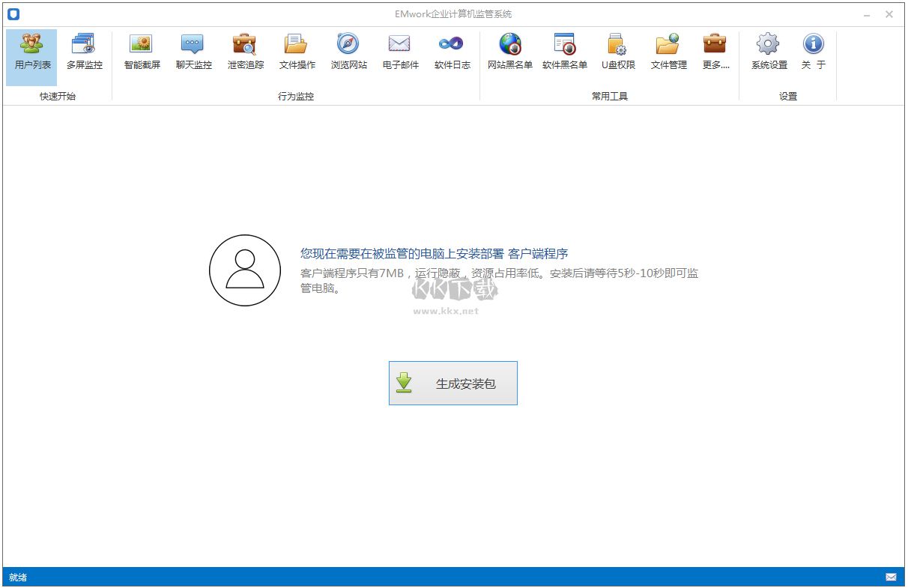The height and width of the screenshot is (588, 908).
Task: Open 多屏监控 multi-screen monitoring
Action: point(84,52)
